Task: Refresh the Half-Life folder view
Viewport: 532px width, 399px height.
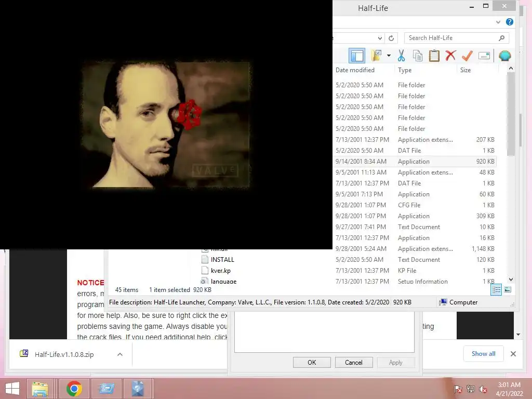Action: pos(391,38)
